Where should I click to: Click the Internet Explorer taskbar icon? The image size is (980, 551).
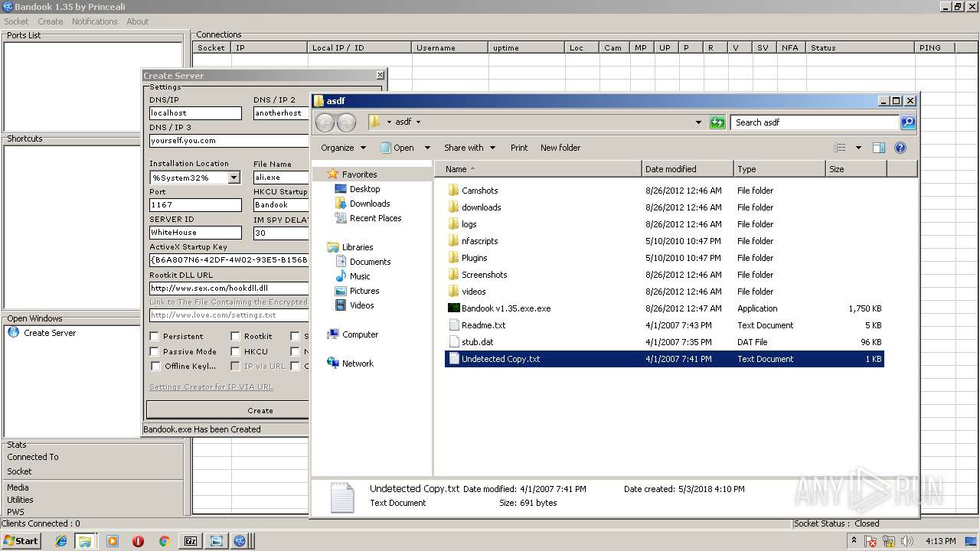tap(61, 541)
